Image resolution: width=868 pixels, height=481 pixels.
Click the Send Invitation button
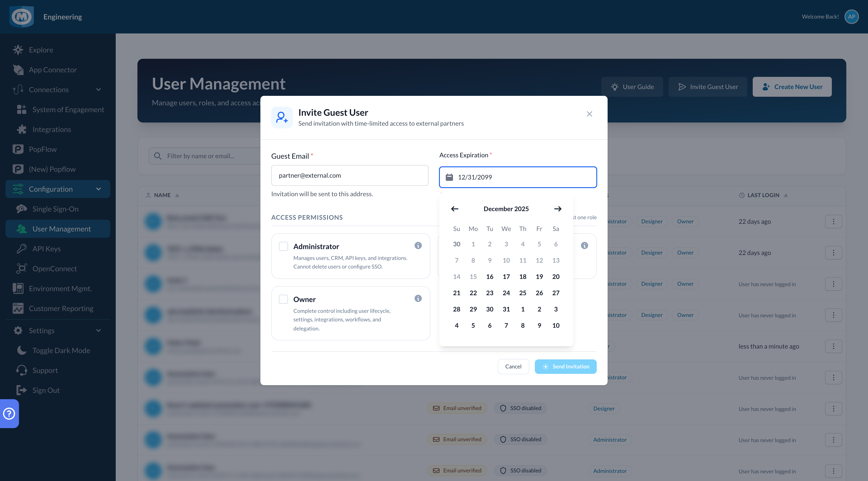pos(566,366)
